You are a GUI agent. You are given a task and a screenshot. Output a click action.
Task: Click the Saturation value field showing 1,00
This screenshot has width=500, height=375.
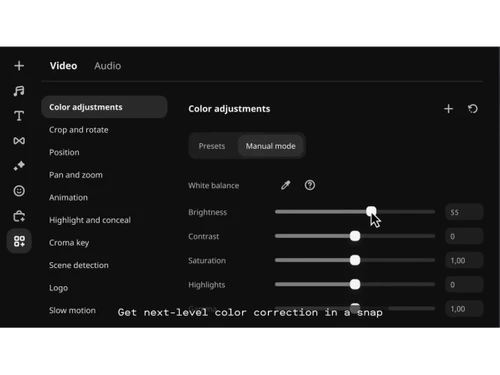(464, 260)
